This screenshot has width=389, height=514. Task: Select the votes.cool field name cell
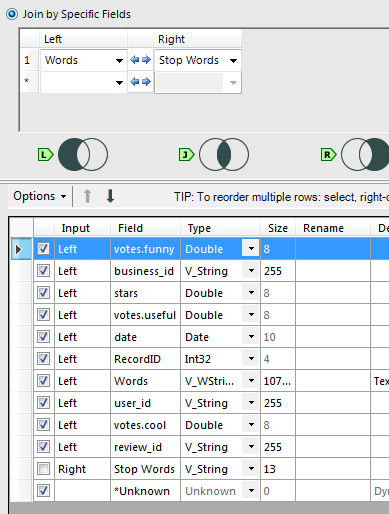point(145,425)
